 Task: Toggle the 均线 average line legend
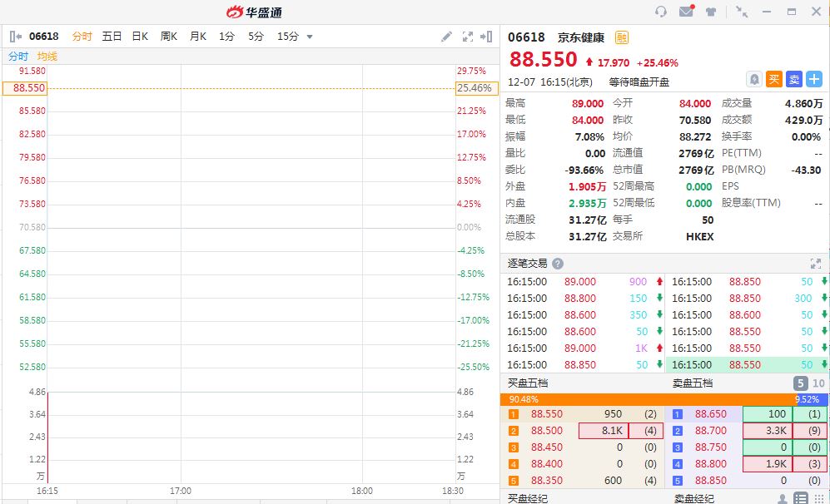(47, 57)
